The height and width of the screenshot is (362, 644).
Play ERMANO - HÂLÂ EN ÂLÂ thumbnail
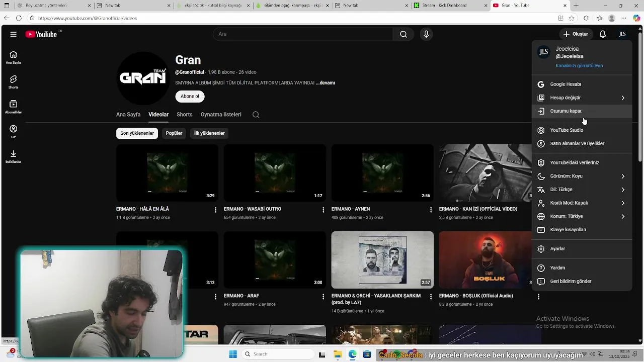tap(167, 173)
